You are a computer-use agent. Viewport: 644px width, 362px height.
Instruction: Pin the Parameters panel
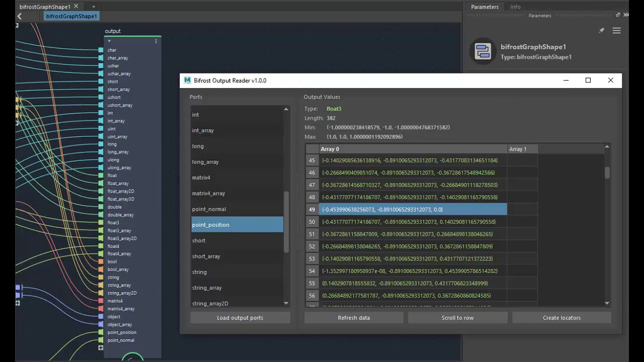point(601,31)
